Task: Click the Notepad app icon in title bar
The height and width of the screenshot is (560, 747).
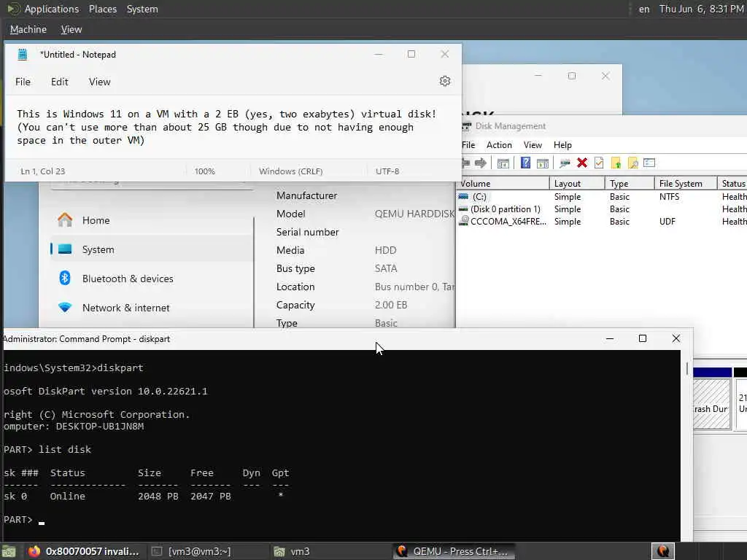Action: tap(23, 54)
